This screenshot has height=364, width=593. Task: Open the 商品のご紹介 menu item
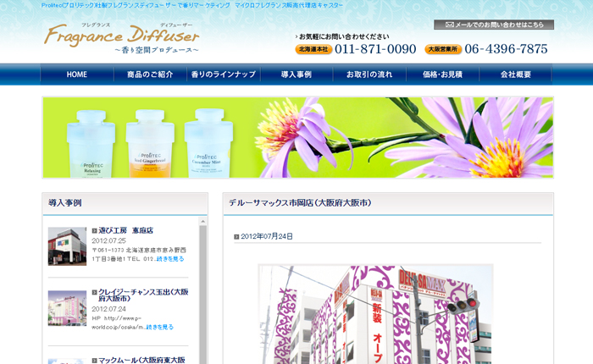tap(150, 74)
